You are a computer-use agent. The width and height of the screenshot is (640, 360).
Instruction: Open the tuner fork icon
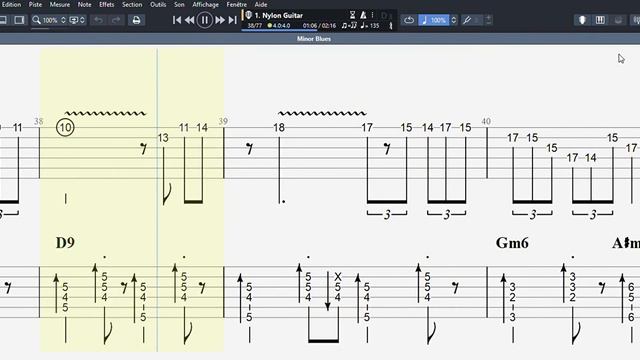(x=467, y=20)
